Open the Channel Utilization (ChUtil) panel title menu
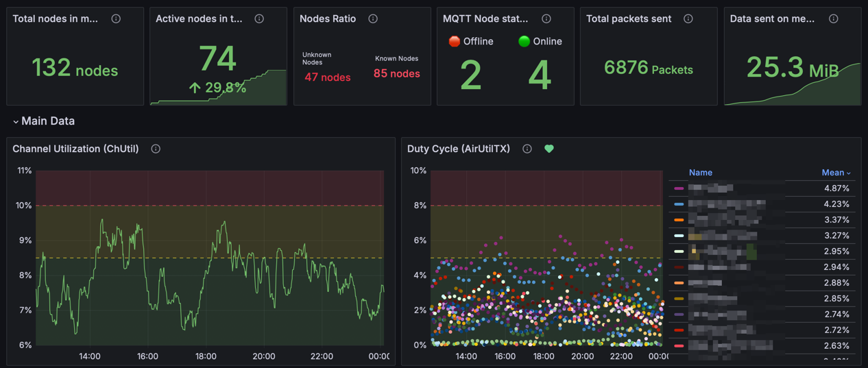The width and height of the screenshot is (868, 368). [75, 149]
